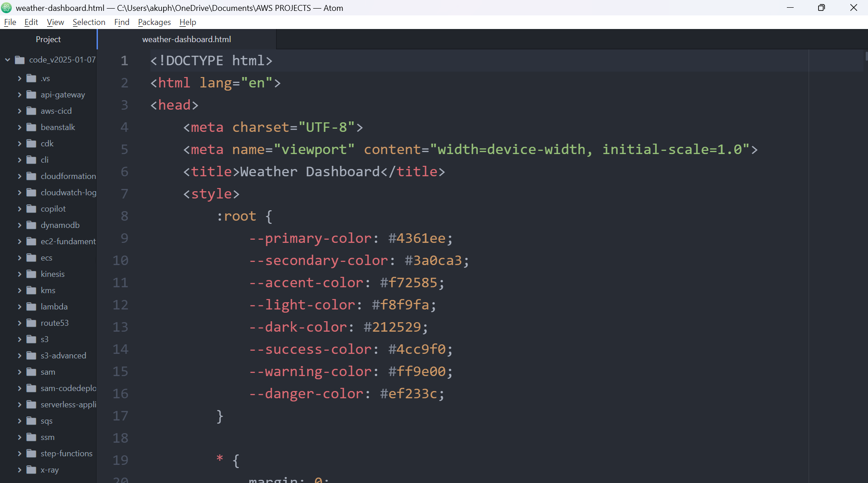
Task: Click the charset UTF-8 meta tag
Action: pyautogui.click(x=273, y=127)
